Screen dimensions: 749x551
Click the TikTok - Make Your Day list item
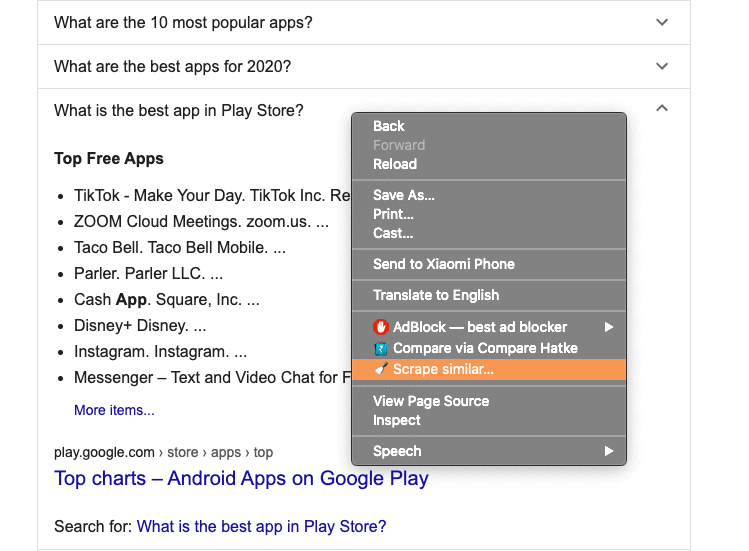[212, 195]
